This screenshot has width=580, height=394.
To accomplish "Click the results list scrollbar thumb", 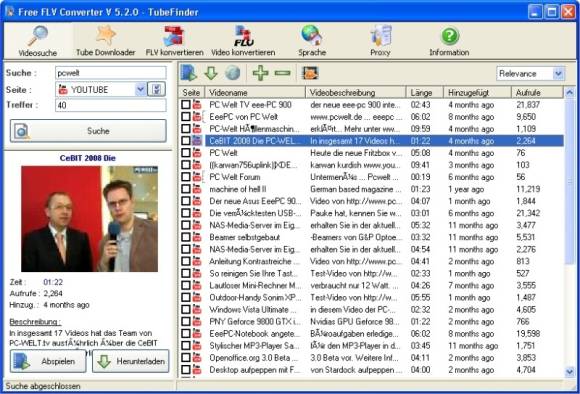I will click(x=570, y=181).
